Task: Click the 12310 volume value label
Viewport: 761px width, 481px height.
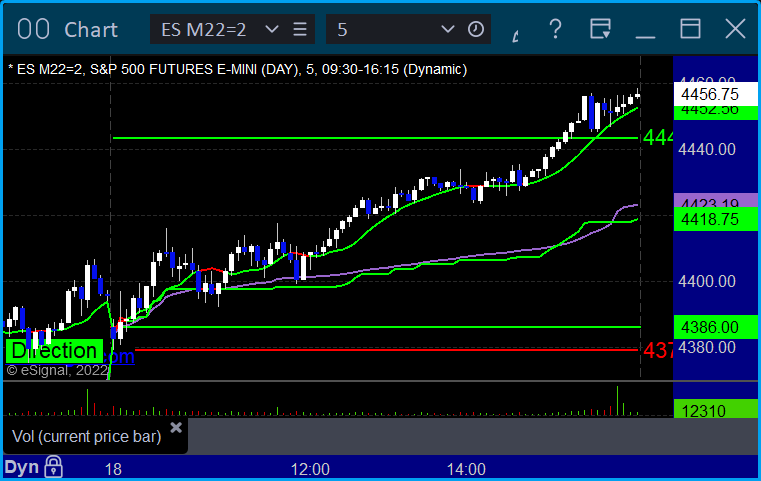Action: [715, 409]
